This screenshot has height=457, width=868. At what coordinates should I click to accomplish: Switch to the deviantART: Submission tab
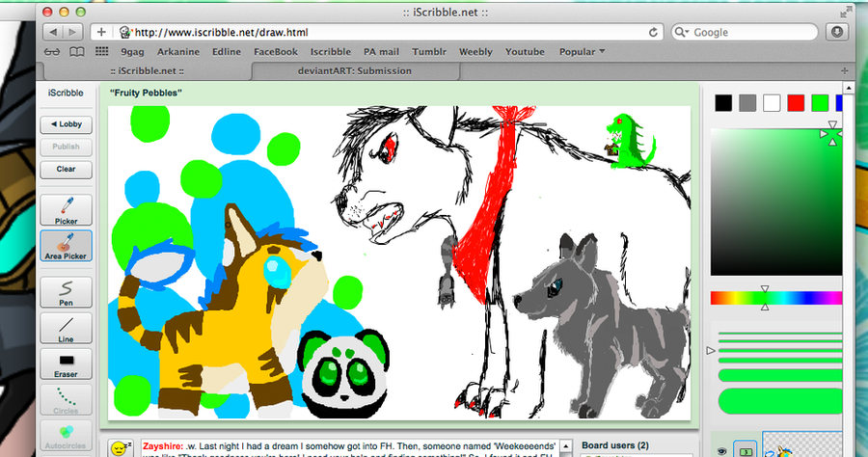[x=355, y=70]
